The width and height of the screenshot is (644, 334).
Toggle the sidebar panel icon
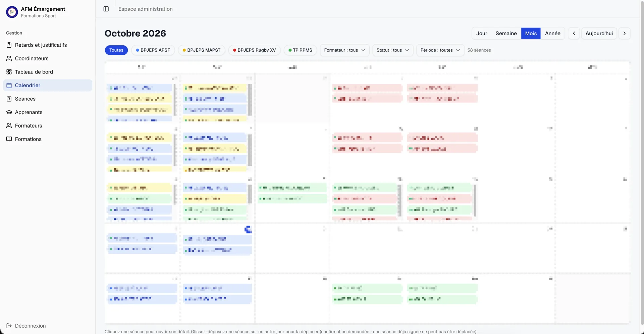(x=106, y=9)
